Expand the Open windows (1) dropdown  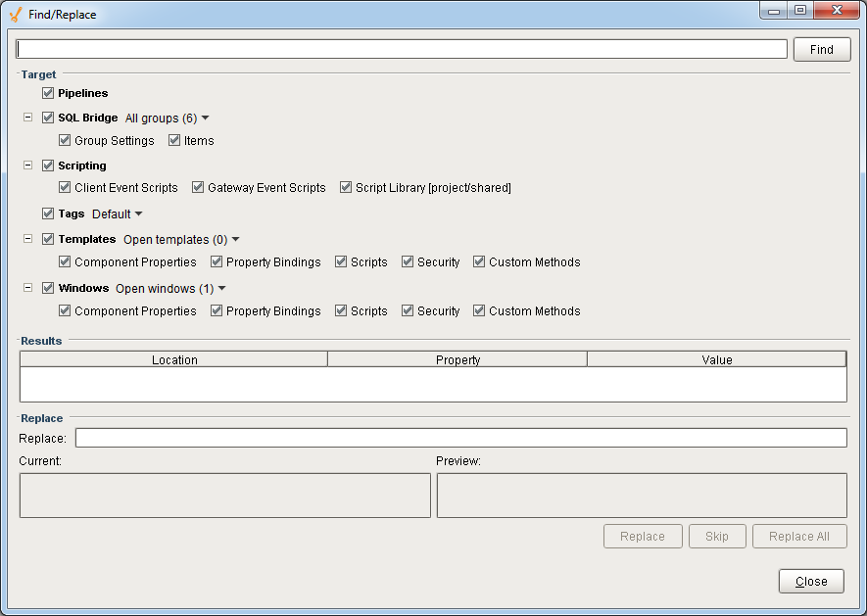click(x=170, y=288)
